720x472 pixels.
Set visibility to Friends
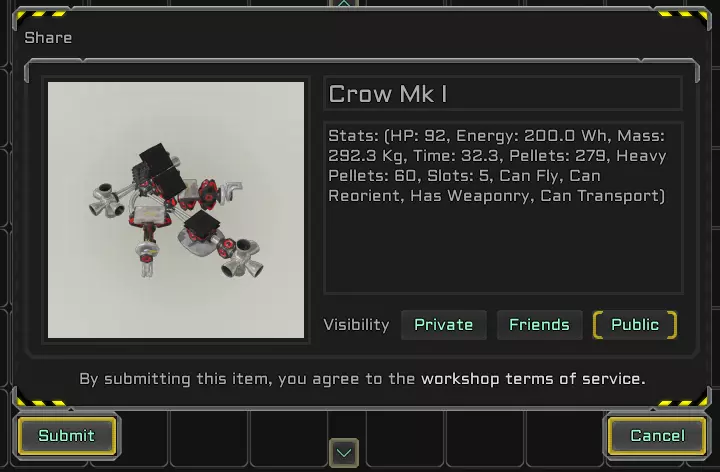[x=540, y=325]
